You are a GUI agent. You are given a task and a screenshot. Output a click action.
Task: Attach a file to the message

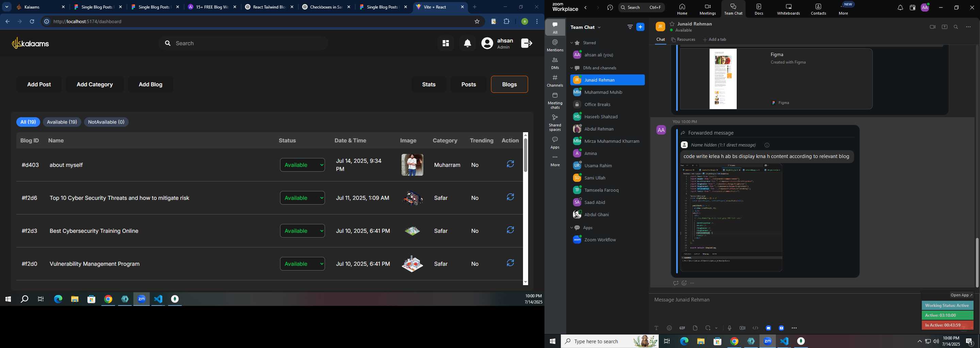coord(695,328)
